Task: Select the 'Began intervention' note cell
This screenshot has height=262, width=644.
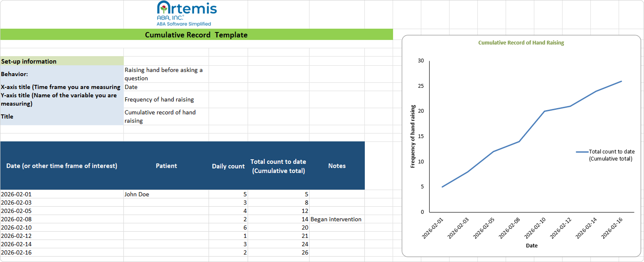Action: [x=336, y=219]
